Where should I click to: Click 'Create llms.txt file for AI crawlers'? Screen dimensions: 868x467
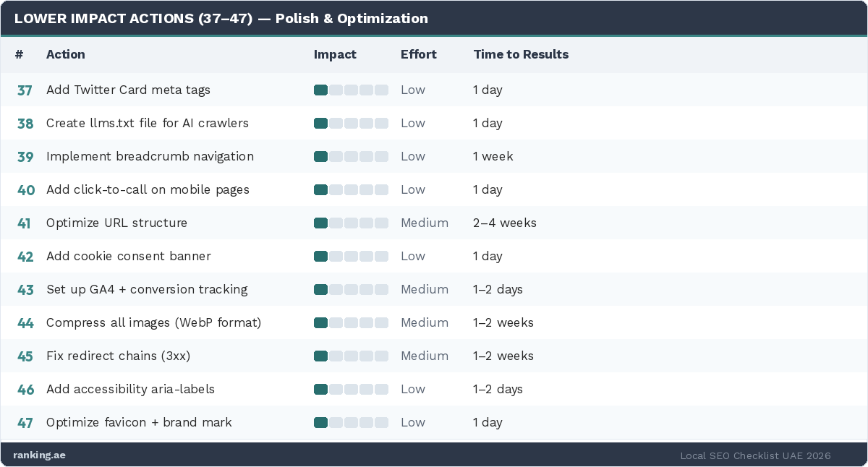[148, 124]
